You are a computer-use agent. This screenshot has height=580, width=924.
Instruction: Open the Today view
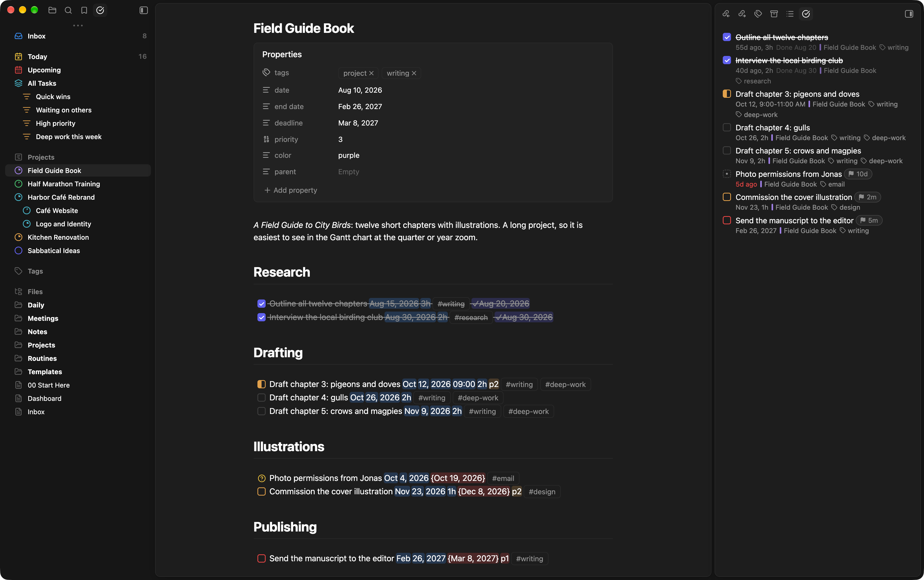78,56
